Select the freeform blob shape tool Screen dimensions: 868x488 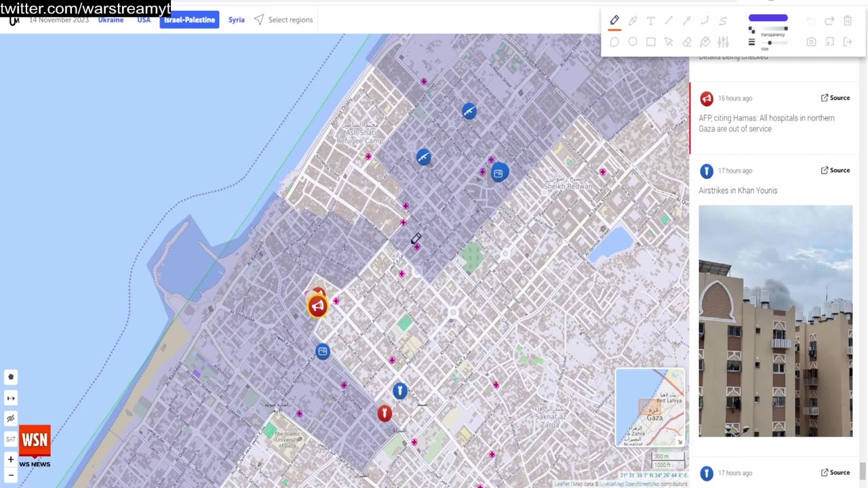point(614,42)
